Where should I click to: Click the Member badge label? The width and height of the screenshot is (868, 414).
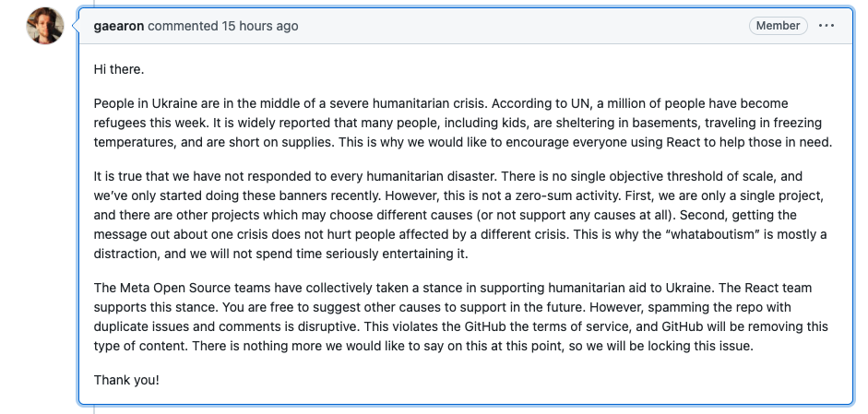tap(778, 26)
